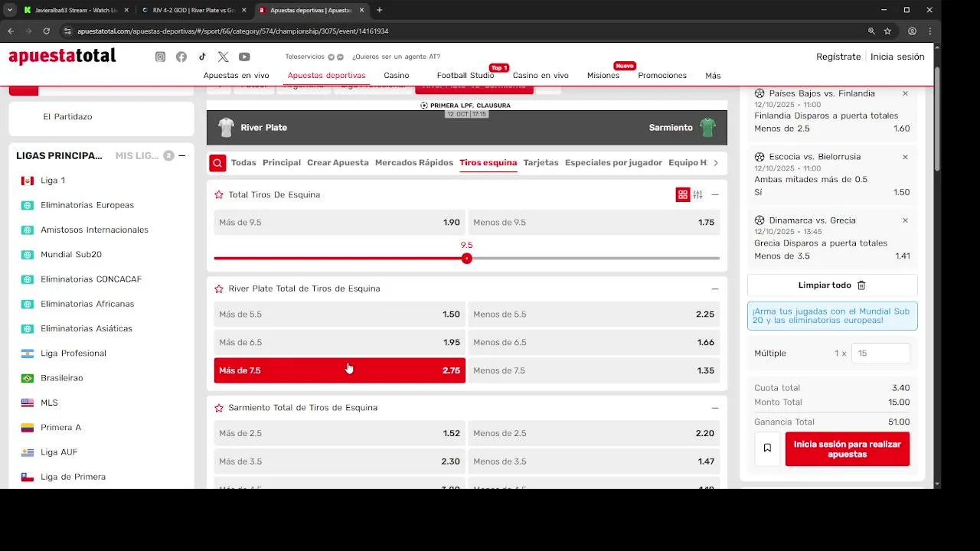
Task: Open the Liga Profesional league
Action: click(73, 354)
